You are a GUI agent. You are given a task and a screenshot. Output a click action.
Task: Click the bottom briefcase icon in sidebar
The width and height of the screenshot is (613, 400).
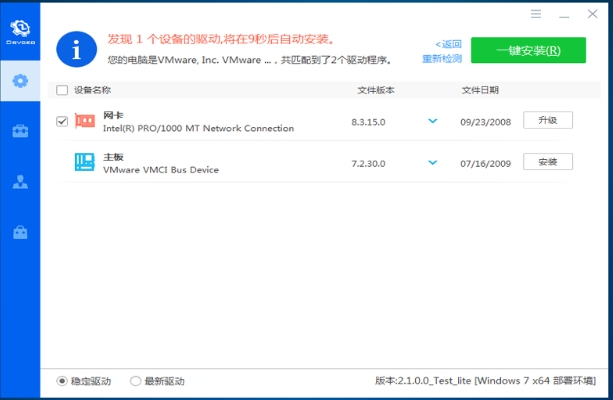point(20,233)
